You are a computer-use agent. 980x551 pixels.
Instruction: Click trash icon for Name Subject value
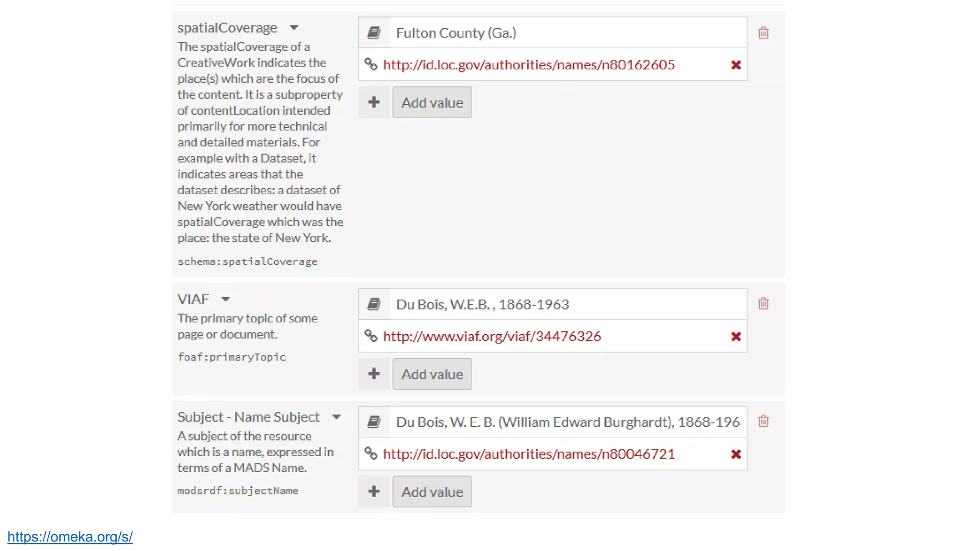coord(763,421)
